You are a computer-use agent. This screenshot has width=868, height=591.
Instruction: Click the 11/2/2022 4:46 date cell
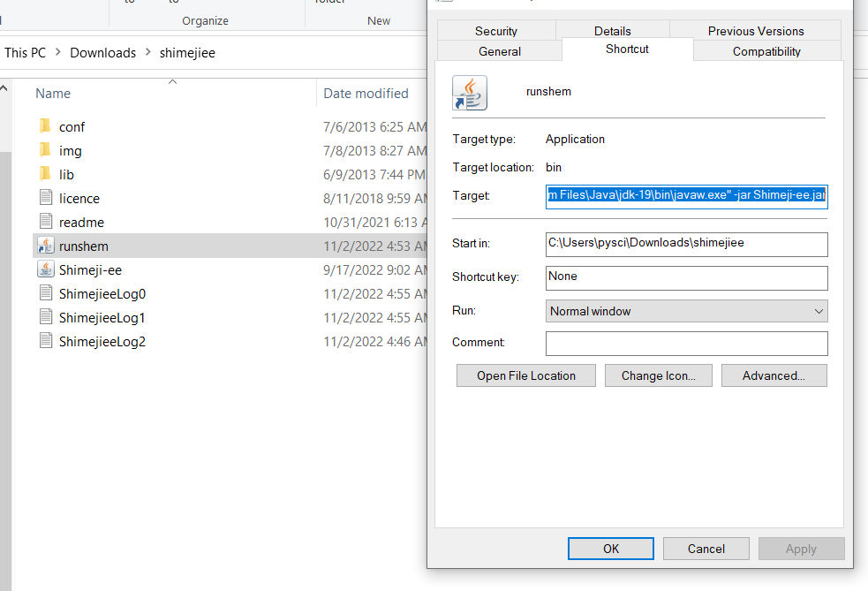pyautogui.click(x=374, y=341)
